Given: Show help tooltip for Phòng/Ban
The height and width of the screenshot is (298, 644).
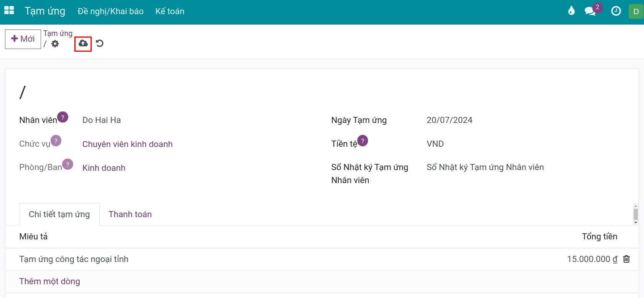Looking at the screenshot, I should (x=67, y=164).
